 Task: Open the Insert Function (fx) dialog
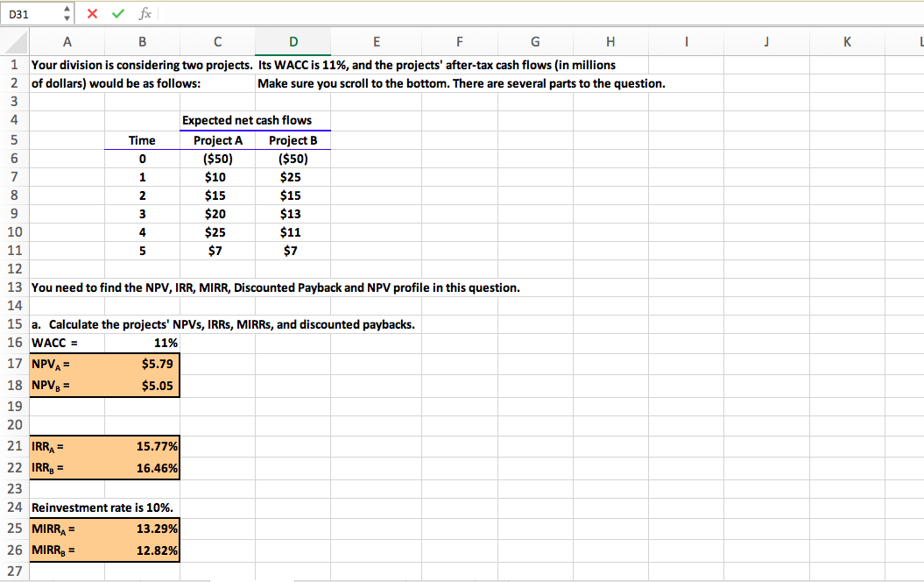pos(145,13)
